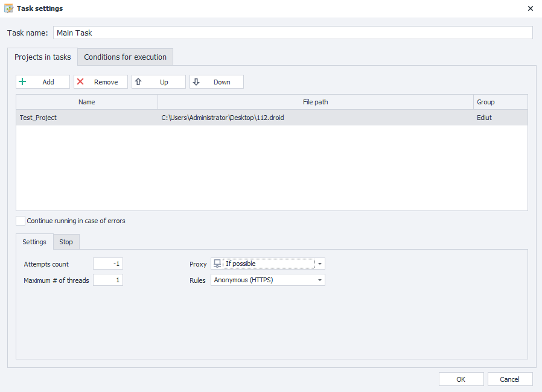Switch to Projects in tasks tab
This screenshot has width=542, height=392.
42,57
